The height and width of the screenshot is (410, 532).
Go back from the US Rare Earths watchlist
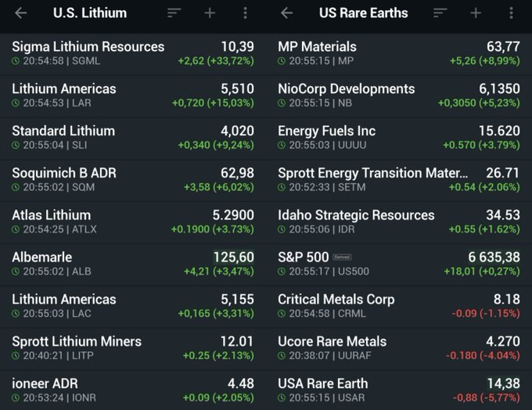[286, 13]
